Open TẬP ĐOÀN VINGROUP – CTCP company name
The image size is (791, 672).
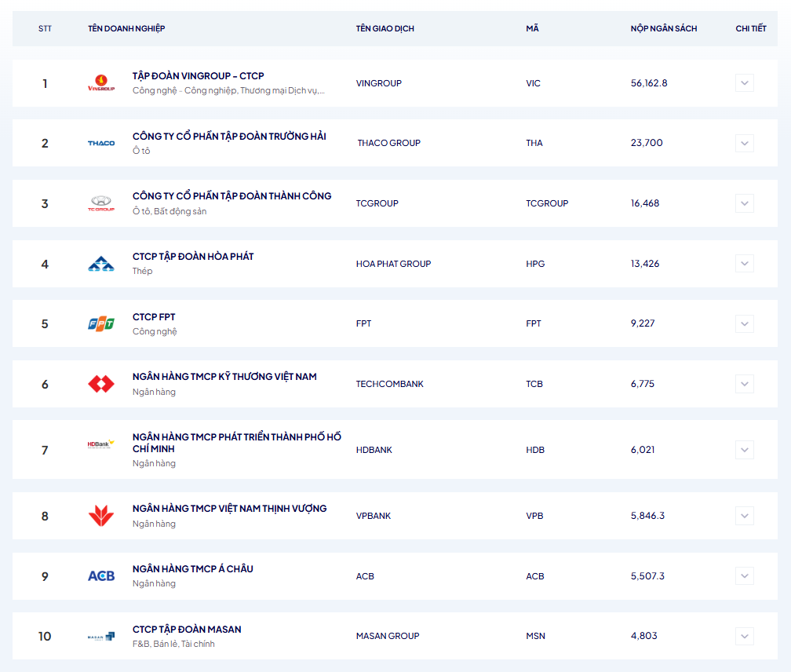pyautogui.click(x=199, y=76)
